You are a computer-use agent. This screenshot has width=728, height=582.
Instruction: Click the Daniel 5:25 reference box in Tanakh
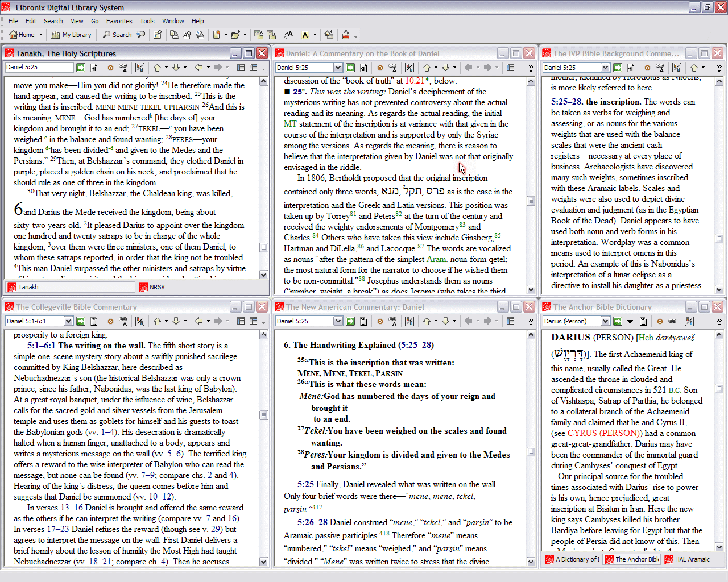[39, 68]
